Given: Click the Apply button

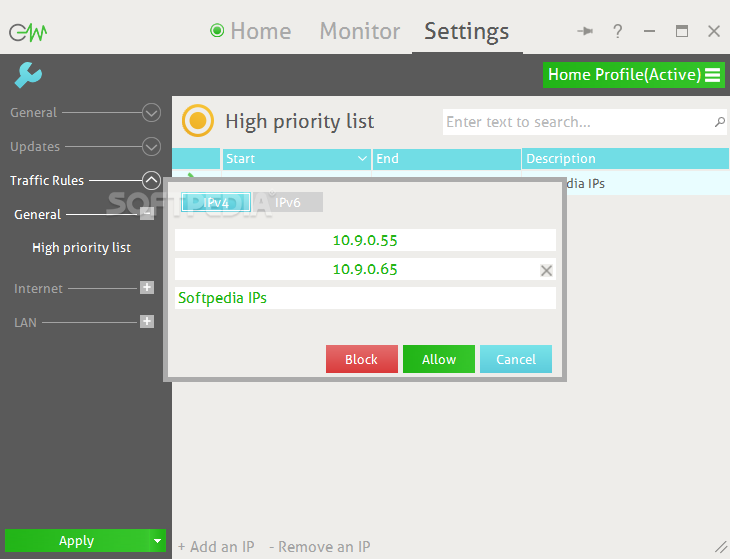Looking at the screenshot, I should coord(77,541).
